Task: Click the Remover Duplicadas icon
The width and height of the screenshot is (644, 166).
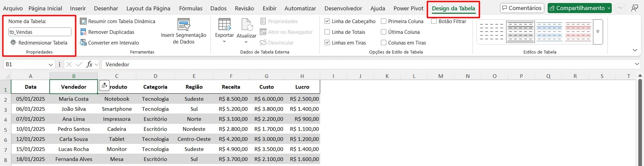Action: [x=83, y=32]
